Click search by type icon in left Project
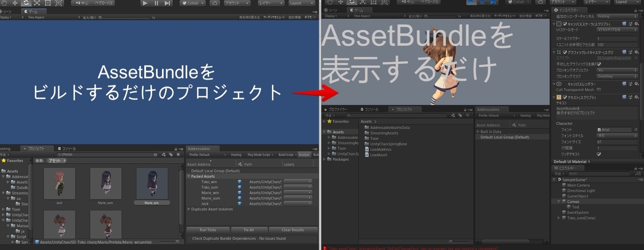This screenshot has height=250, width=644. coord(163,154)
